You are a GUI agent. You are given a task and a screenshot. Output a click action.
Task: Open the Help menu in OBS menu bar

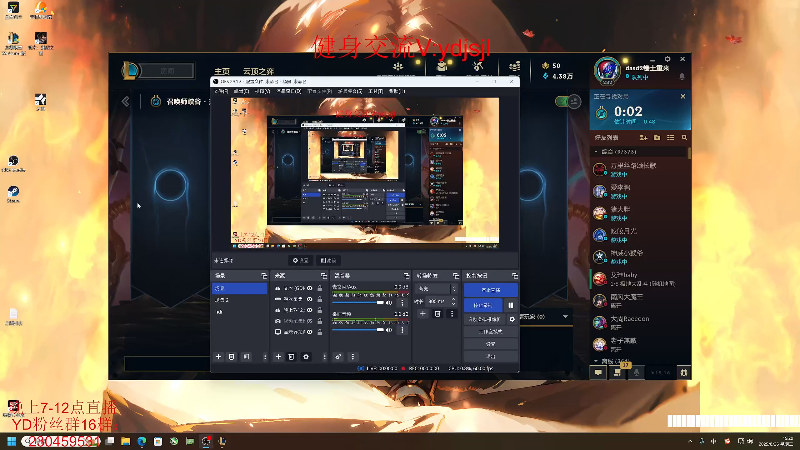pyautogui.click(x=396, y=91)
